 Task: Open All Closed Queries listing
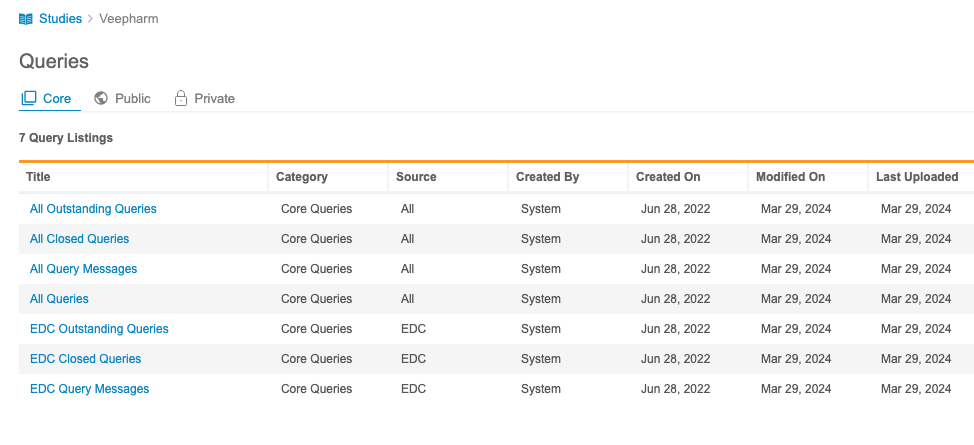(79, 239)
